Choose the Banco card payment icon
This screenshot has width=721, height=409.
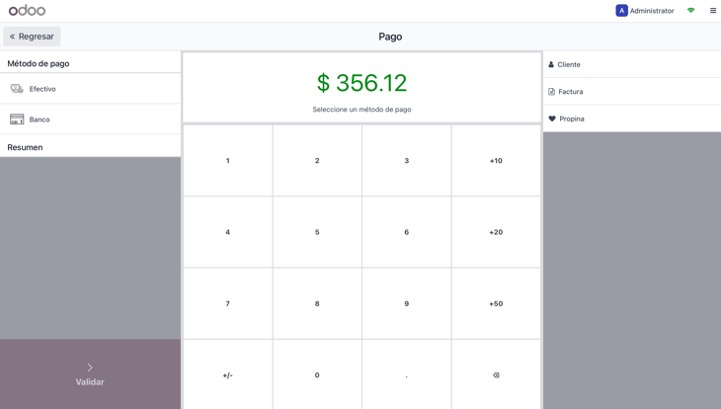click(17, 119)
